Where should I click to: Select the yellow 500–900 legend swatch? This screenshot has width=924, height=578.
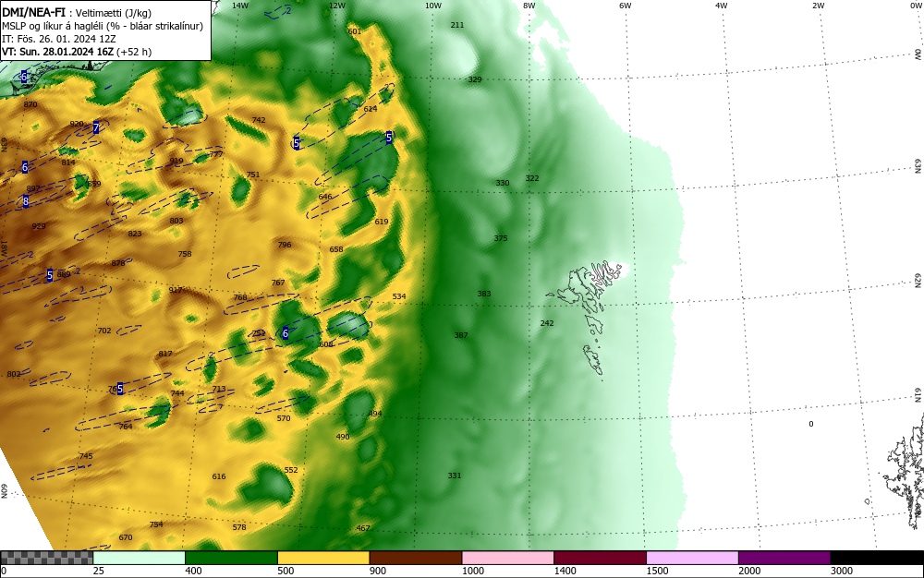pyautogui.click(x=323, y=558)
